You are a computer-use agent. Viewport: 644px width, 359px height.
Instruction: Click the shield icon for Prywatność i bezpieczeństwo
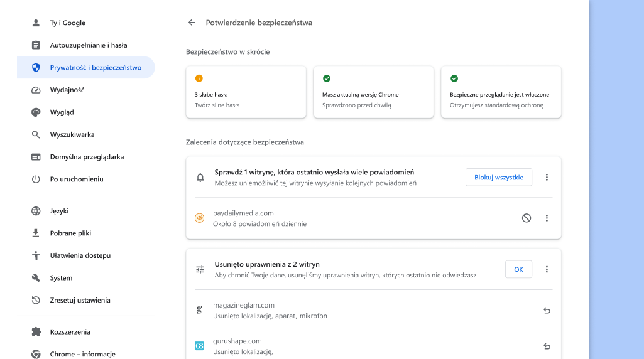click(x=36, y=68)
